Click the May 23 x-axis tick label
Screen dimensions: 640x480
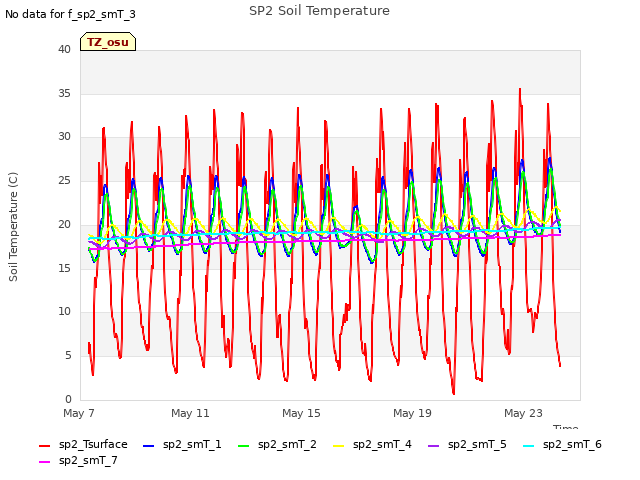523,413
